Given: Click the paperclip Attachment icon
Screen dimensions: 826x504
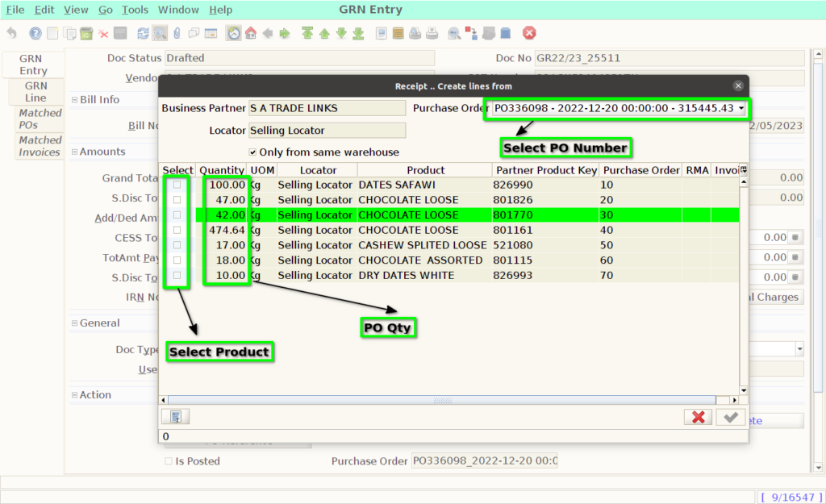Looking at the screenshot, I should [177, 33].
